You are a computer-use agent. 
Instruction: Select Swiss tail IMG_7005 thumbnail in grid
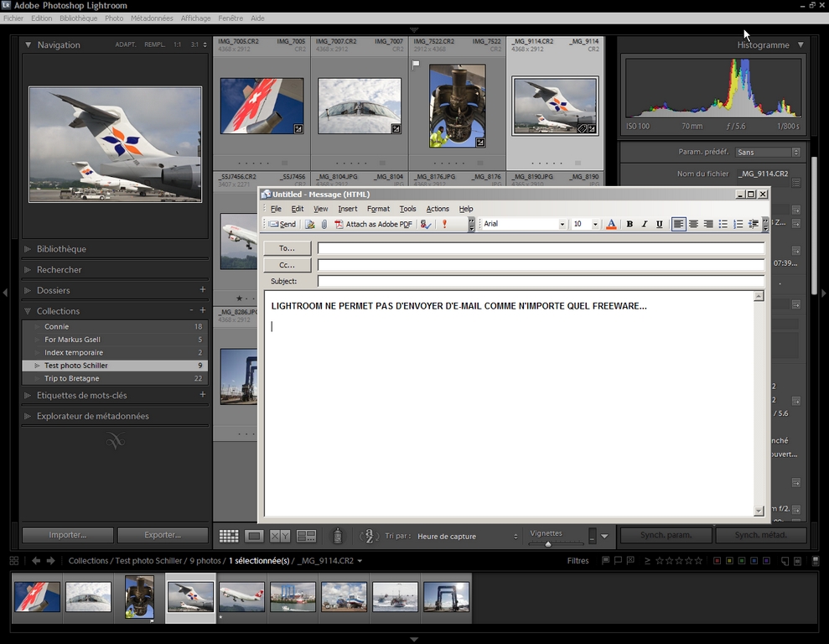tap(262, 106)
